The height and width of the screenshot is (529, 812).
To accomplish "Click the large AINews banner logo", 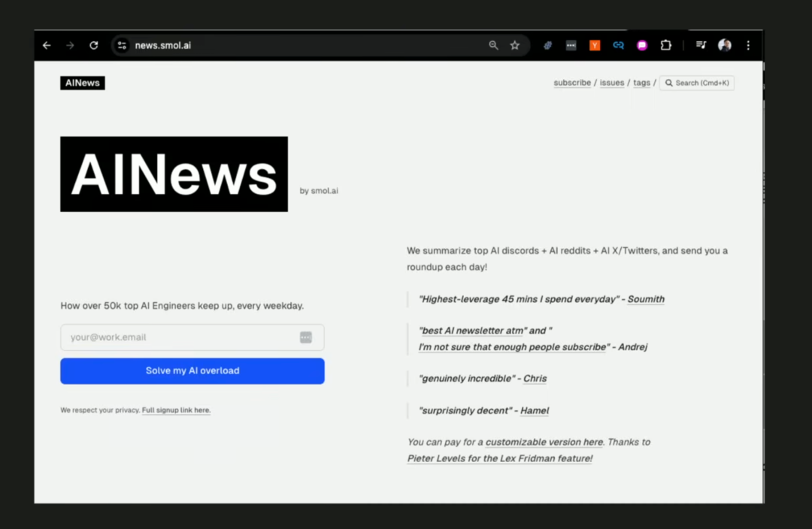I will (174, 174).
